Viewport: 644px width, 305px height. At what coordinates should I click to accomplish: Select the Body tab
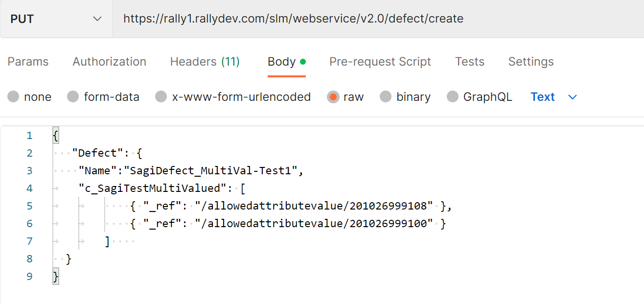[281, 62]
